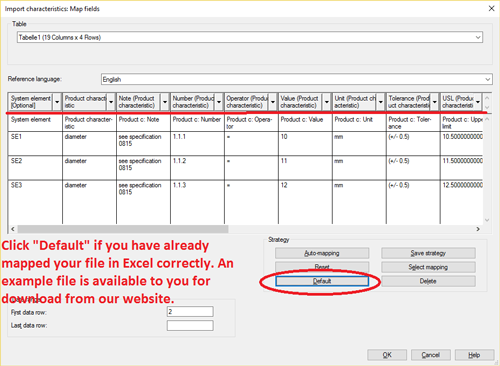
Task: Click the Default strategy button
Action: coord(322,281)
